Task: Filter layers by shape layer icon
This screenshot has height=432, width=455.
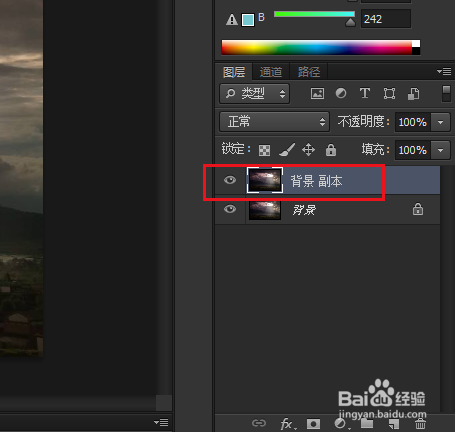Action: click(389, 93)
